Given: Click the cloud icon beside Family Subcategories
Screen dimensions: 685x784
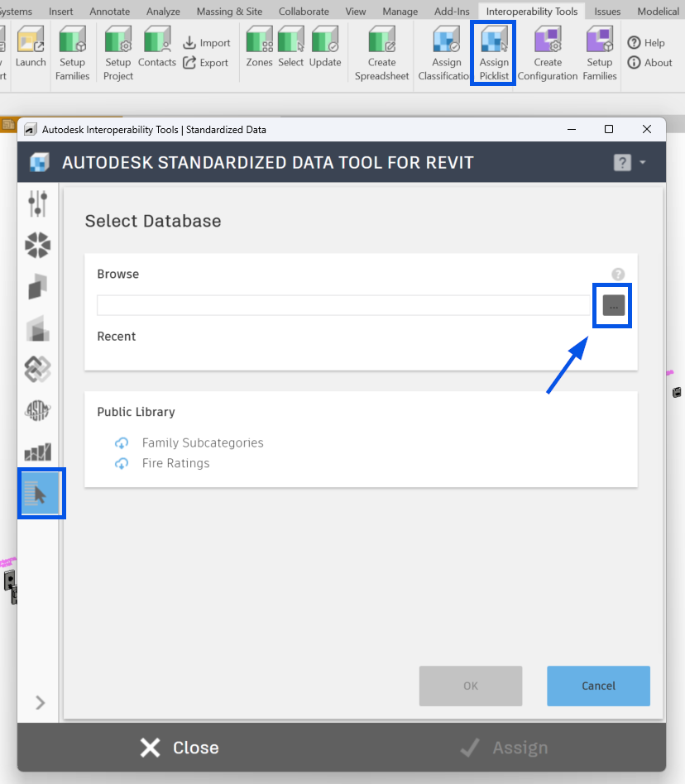Looking at the screenshot, I should pyautogui.click(x=122, y=442).
